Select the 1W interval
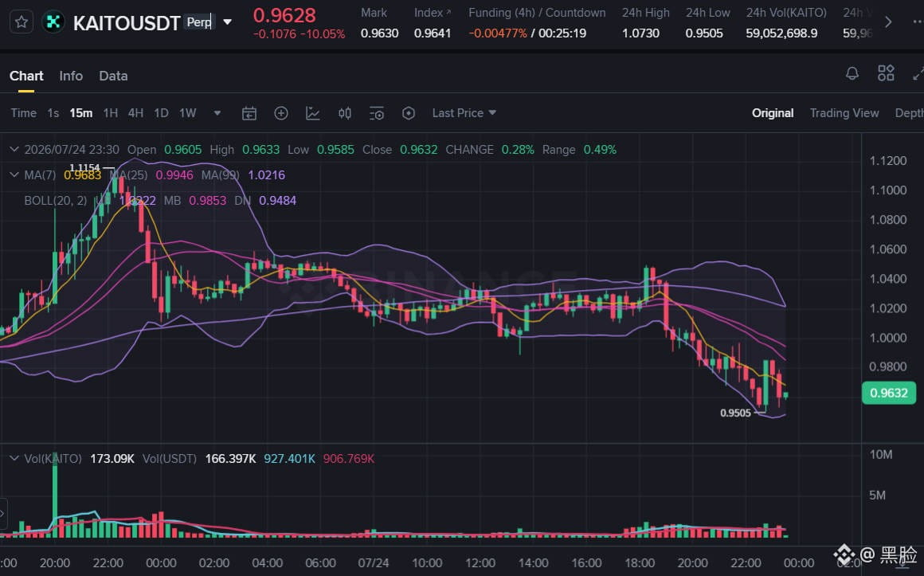The height and width of the screenshot is (576, 924). click(187, 113)
